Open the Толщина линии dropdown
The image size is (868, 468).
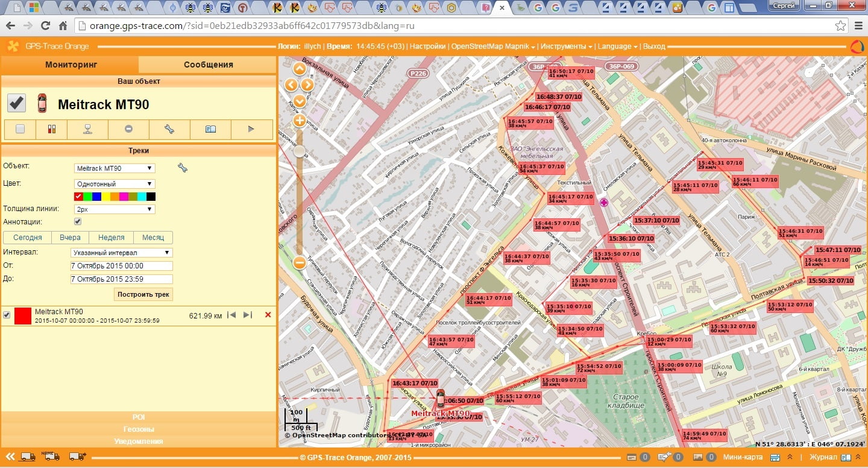(x=115, y=209)
